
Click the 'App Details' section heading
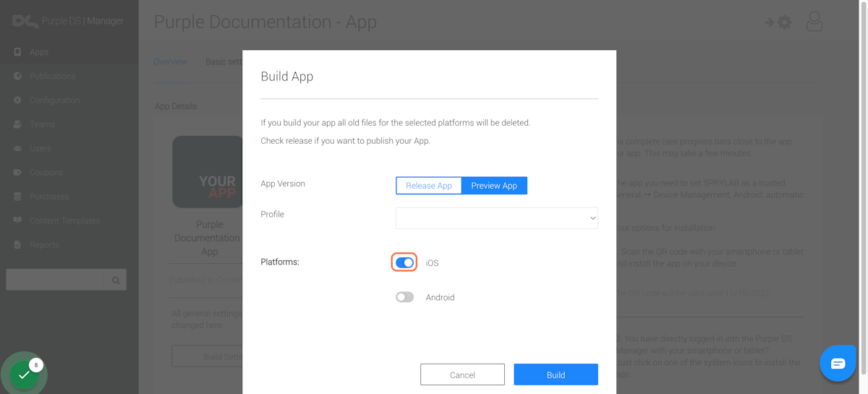pyautogui.click(x=176, y=106)
